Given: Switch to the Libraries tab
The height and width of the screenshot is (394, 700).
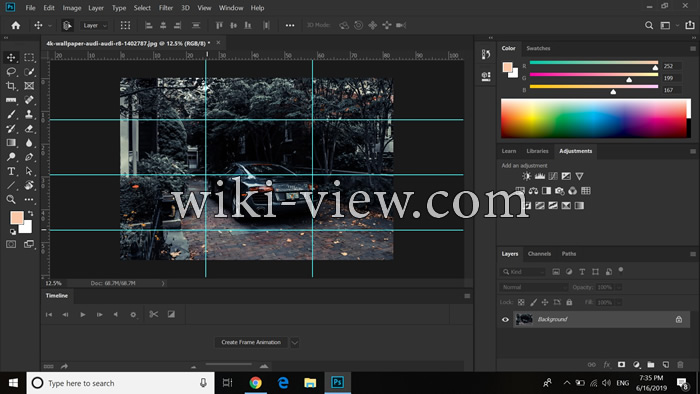Looking at the screenshot, I should [x=537, y=151].
